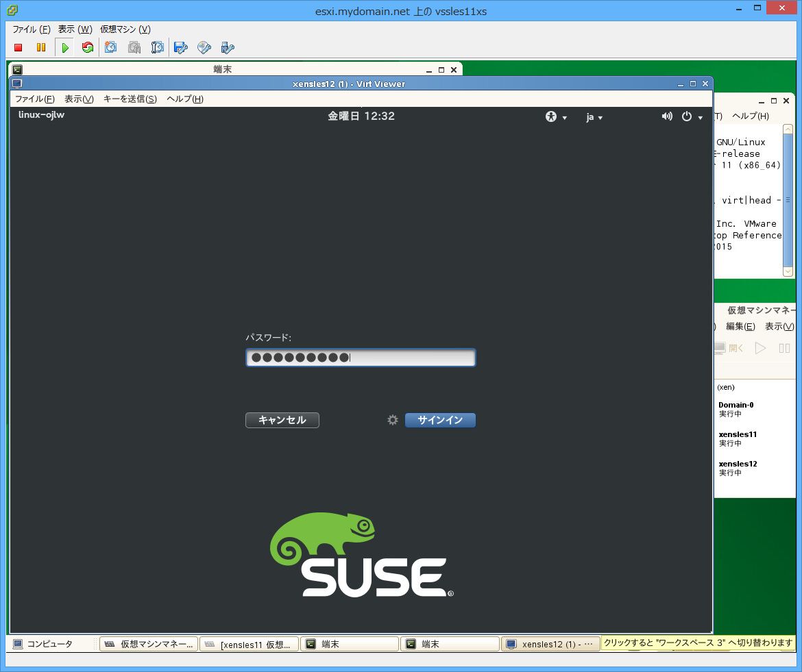
Task: Open the accessibility menu icon on login screen
Action: (551, 116)
